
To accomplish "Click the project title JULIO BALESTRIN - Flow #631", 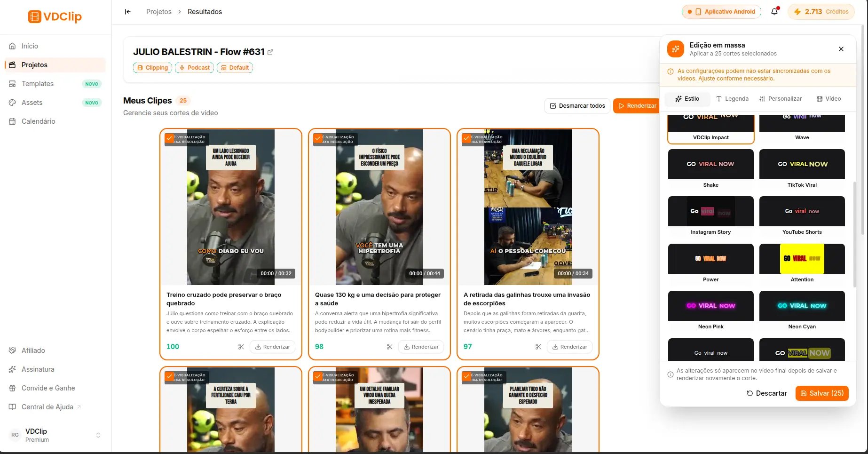I will pyautogui.click(x=199, y=52).
